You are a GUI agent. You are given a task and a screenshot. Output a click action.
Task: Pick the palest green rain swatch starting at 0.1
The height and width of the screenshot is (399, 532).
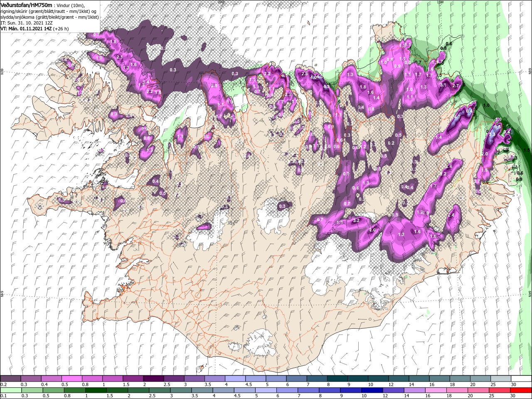pyautogui.click(x=10, y=390)
